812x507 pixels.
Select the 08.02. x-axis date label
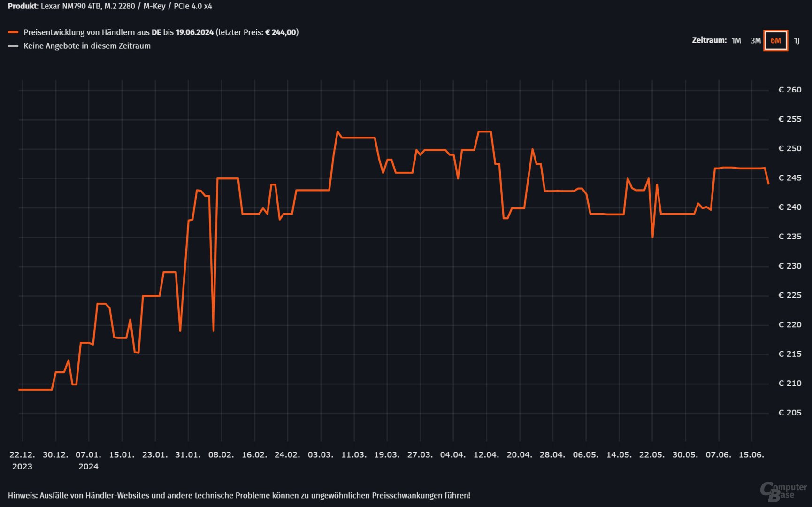pyautogui.click(x=221, y=455)
